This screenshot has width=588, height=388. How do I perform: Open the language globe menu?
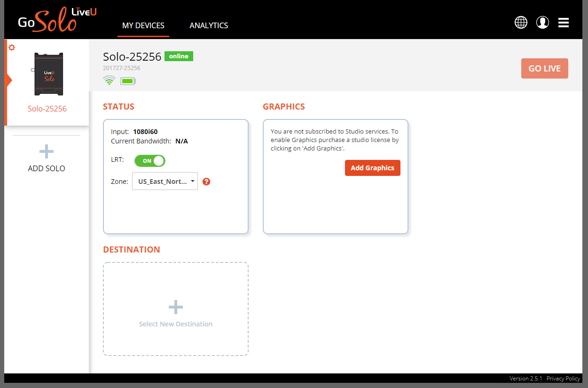(x=521, y=22)
